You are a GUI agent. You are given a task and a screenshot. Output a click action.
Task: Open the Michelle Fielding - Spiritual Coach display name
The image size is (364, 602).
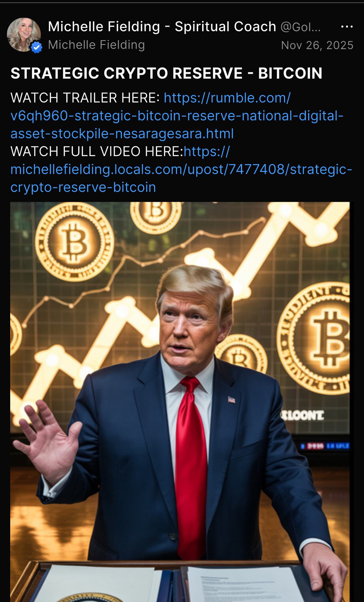(162, 27)
